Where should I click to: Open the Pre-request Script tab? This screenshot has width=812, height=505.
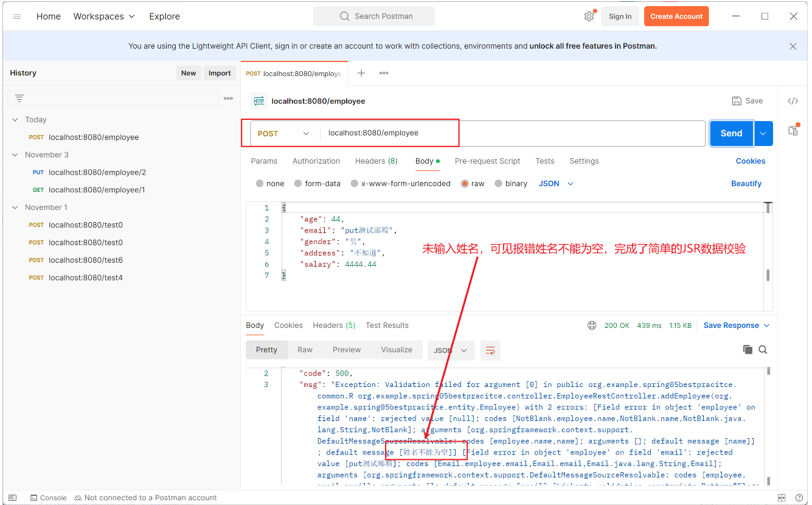click(487, 161)
